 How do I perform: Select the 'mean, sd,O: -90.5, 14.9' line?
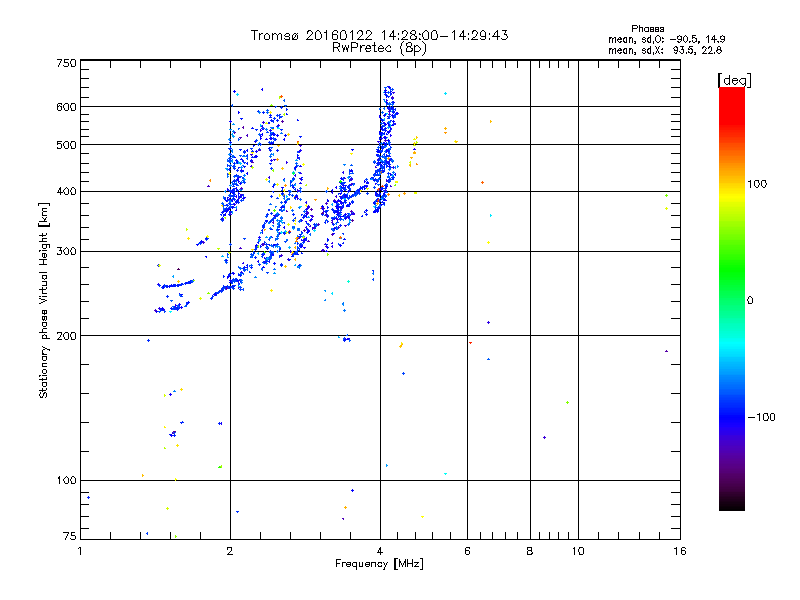[666, 39]
